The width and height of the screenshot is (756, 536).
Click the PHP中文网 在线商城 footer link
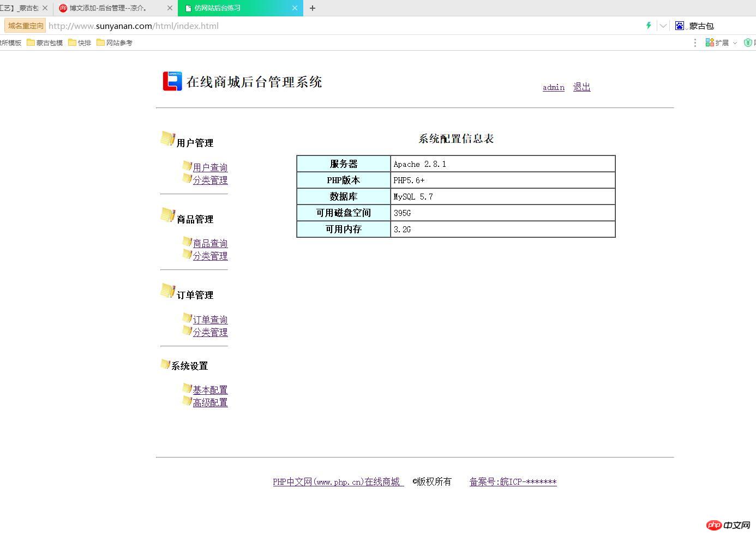(x=338, y=481)
